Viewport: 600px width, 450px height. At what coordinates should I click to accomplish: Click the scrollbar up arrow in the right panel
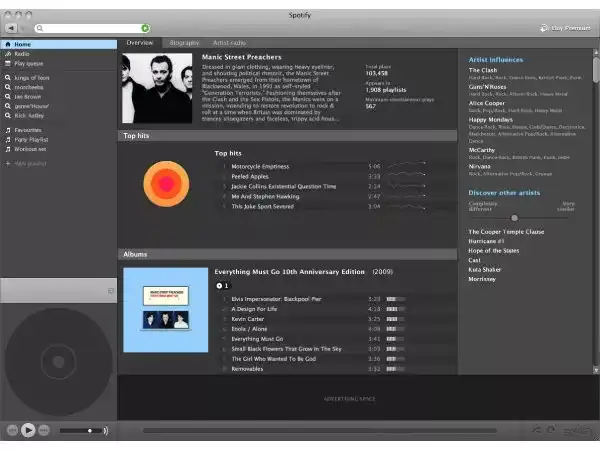(596, 52)
